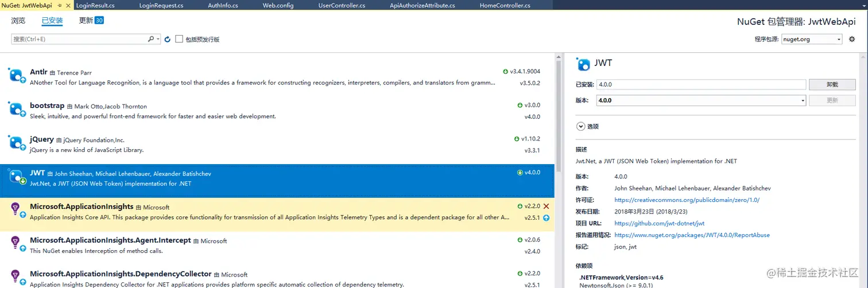Select the Antlr package row
The height and width of the screenshot is (288, 868).
coord(277,77)
